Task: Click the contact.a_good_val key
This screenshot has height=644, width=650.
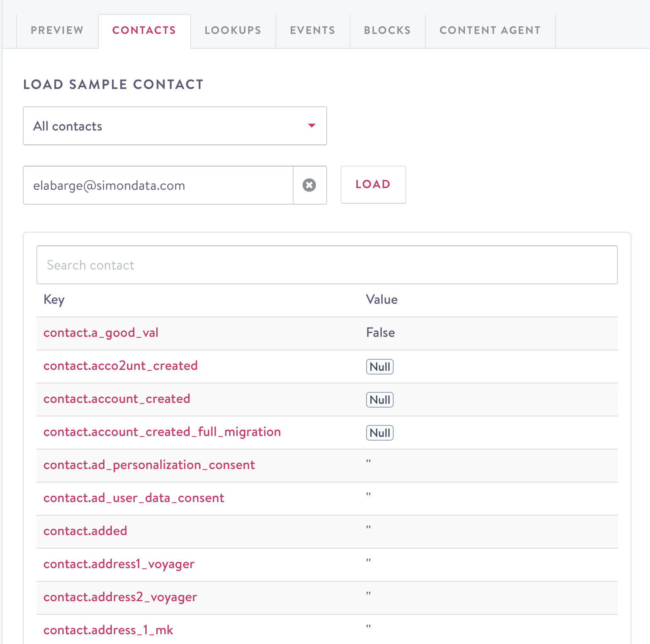Action: pos(101,333)
